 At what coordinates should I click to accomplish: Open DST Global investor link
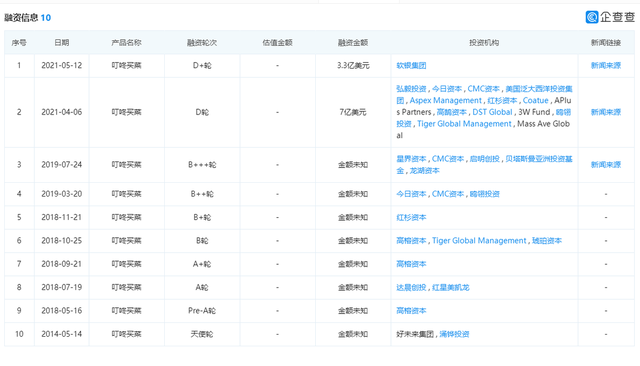(x=492, y=112)
